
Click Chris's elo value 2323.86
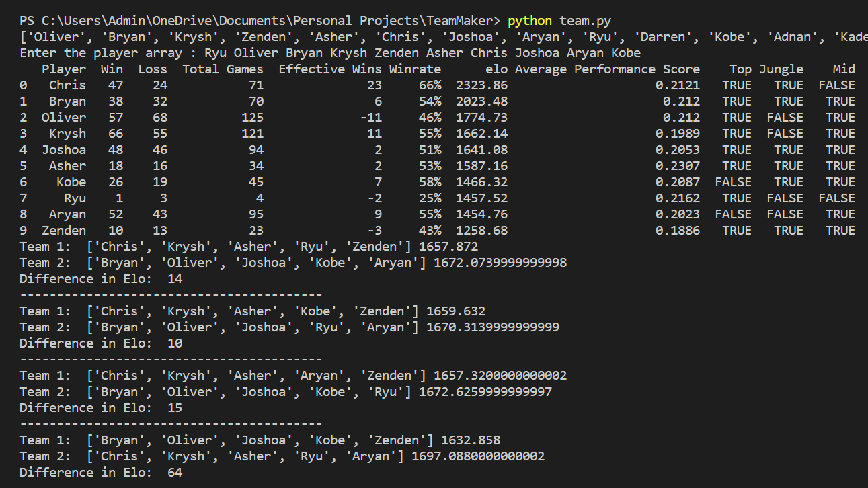click(482, 85)
